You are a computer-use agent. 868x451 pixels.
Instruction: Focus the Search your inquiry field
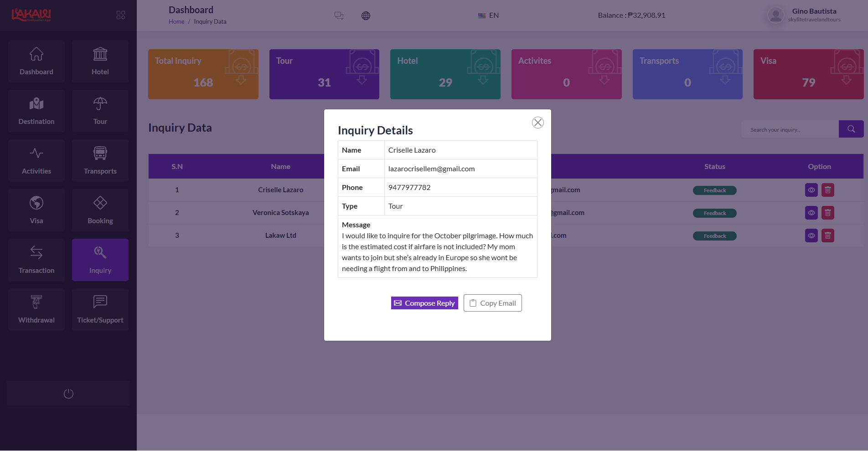tap(790, 129)
